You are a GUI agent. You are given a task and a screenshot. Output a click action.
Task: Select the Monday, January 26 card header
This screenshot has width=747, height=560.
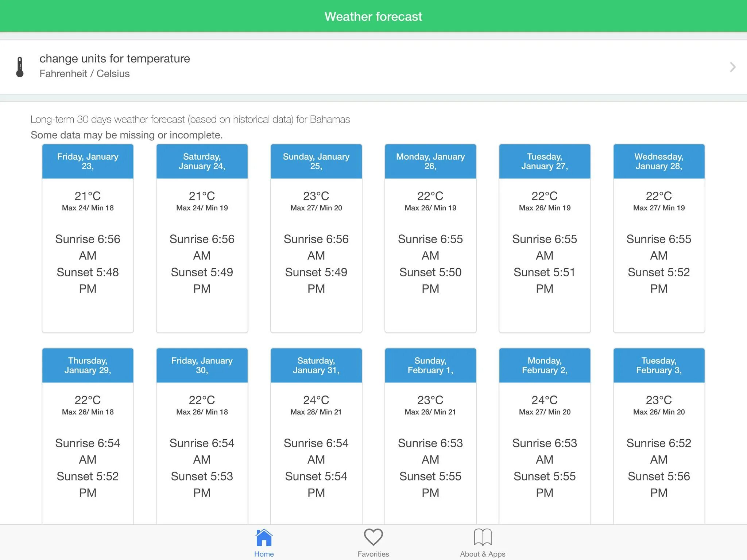point(430,161)
